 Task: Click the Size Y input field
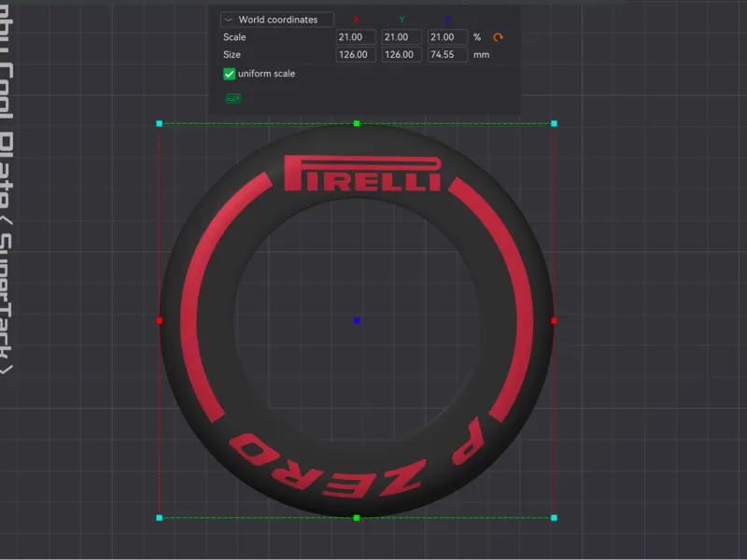tap(402, 55)
